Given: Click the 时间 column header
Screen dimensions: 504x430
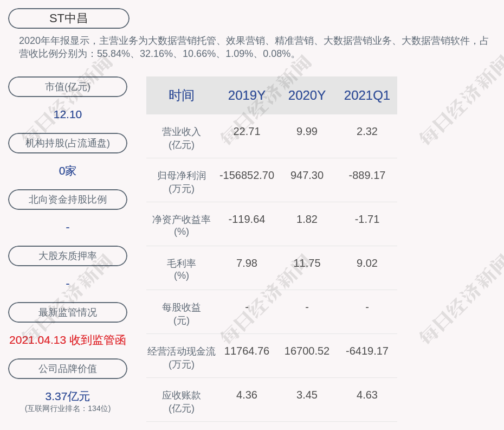Looking at the screenshot, I should (x=182, y=95).
